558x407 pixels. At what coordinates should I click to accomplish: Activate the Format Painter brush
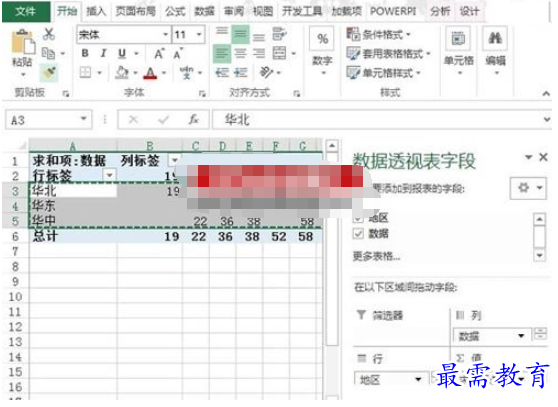(49, 73)
